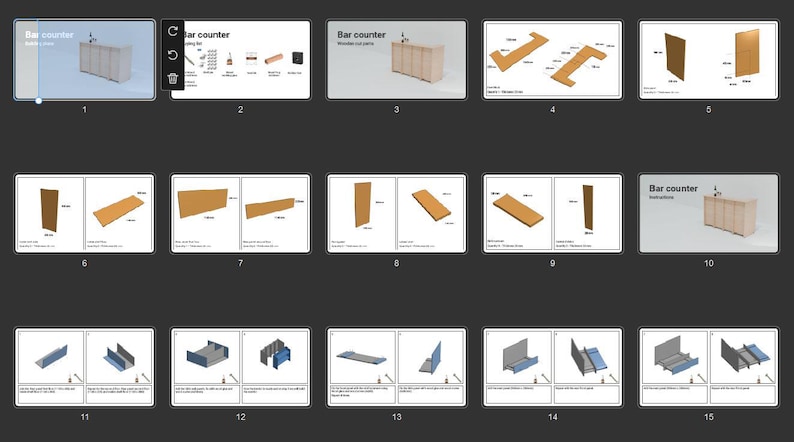Open page 3 wooden cut parts cover

point(396,60)
